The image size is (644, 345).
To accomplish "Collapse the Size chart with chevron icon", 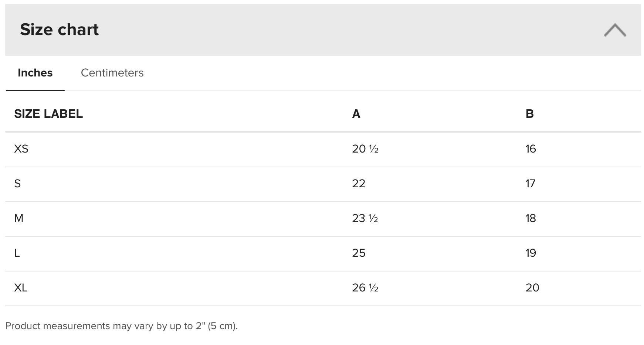I will pyautogui.click(x=615, y=30).
